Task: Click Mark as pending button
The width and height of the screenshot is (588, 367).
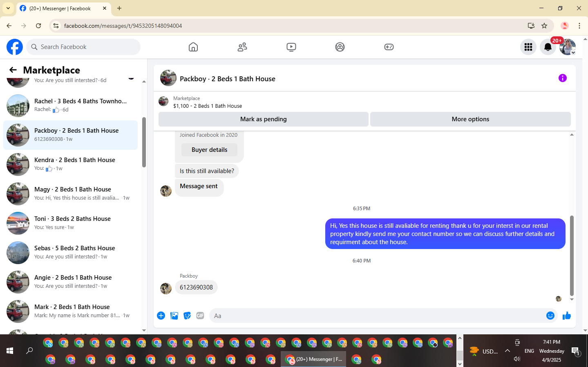Action: [264, 119]
